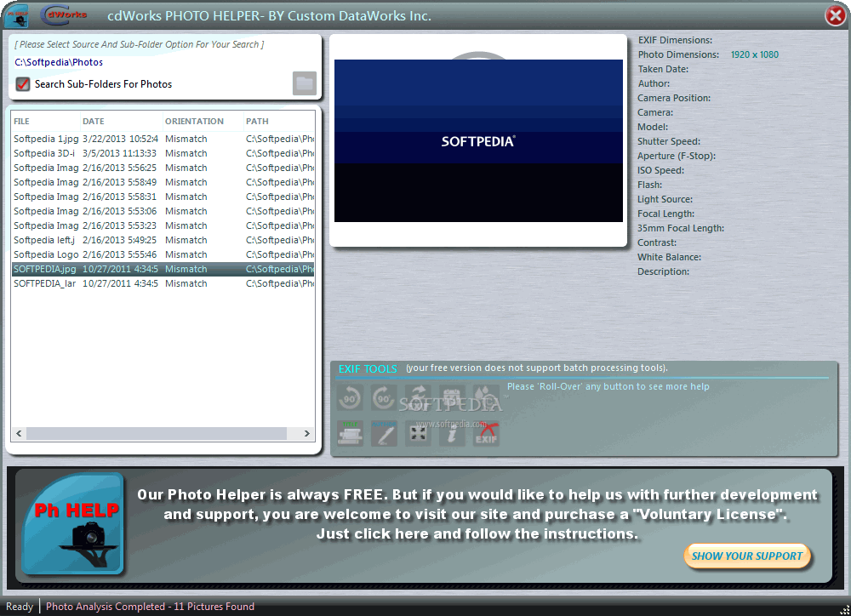
Task: Click the EXIF Dimensions label
Action: pos(675,40)
